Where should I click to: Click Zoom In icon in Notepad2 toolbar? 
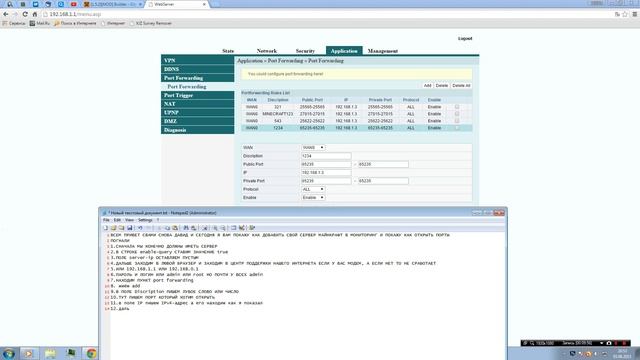pyautogui.click(x=215, y=228)
